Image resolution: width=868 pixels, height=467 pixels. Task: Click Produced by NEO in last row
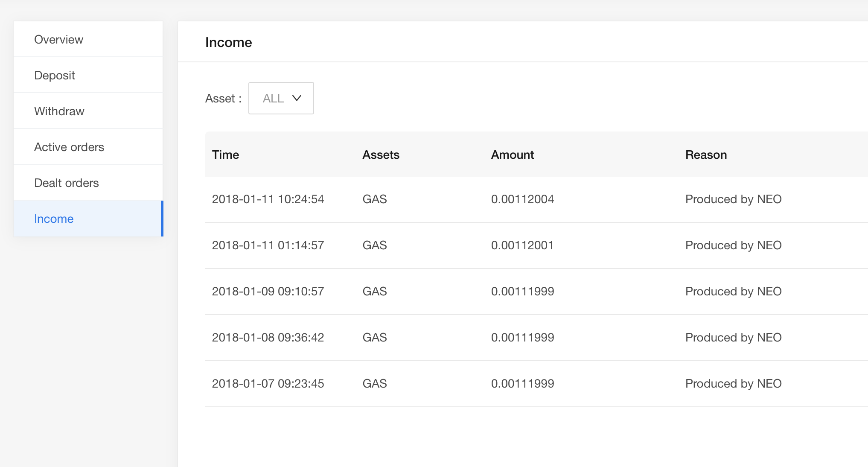click(733, 383)
